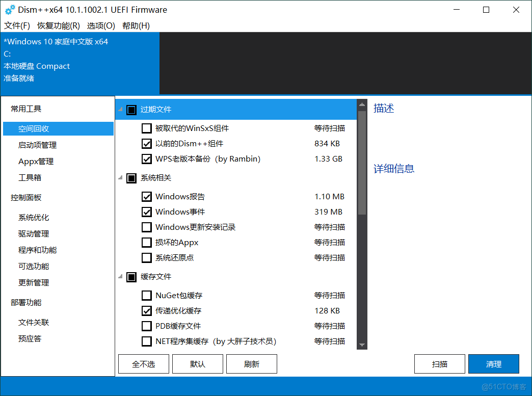Screen dimensions: 532x396
Task: Check the 系统还原点 option
Action: point(147,257)
